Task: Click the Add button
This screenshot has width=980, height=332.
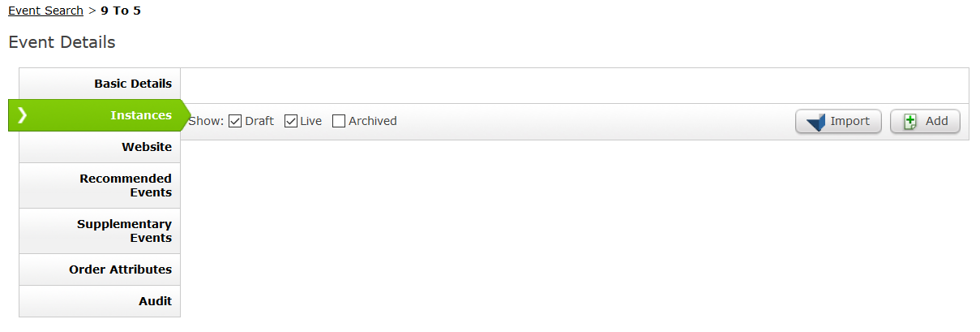Action: (x=925, y=122)
